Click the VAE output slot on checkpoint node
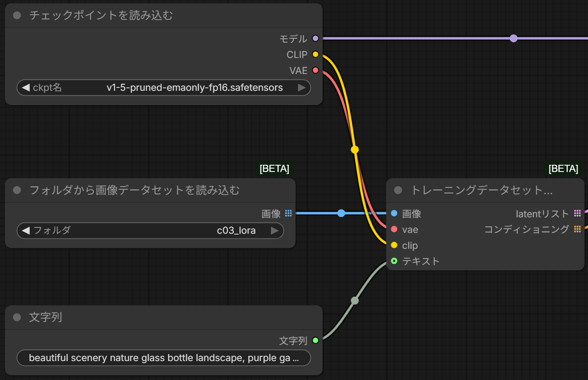This screenshot has width=588, height=380. click(x=315, y=71)
